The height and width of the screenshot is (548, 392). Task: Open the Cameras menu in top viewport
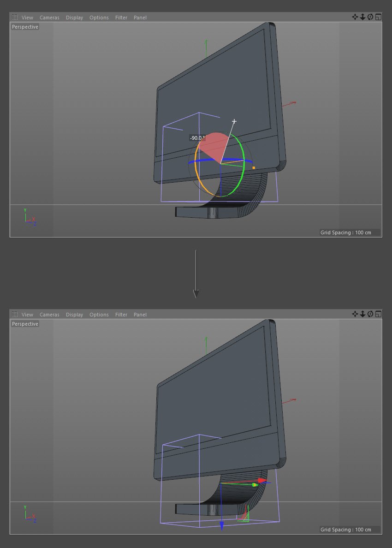pos(49,18)
